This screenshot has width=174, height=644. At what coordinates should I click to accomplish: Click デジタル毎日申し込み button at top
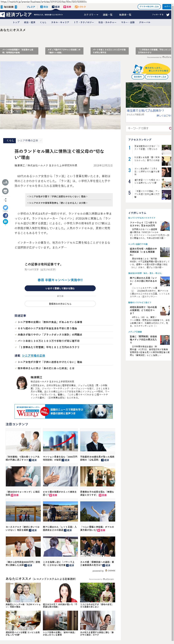(149, 6)
